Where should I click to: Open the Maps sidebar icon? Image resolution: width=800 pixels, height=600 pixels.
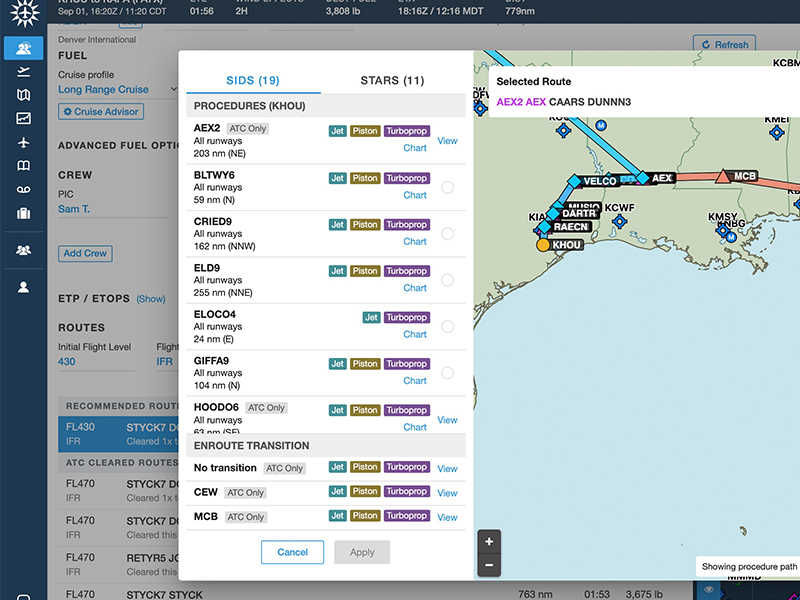(23, 95)
